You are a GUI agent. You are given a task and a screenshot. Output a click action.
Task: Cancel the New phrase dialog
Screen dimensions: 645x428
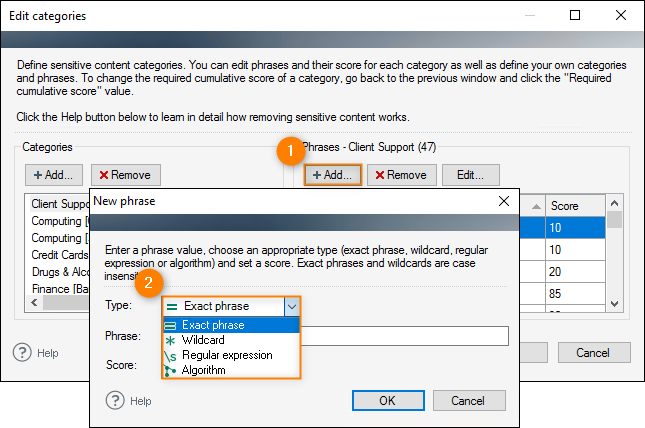pos(469,400)
